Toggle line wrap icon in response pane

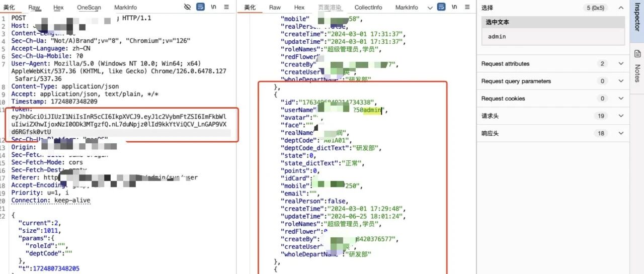pyautogui.click(x=442, y=7)
